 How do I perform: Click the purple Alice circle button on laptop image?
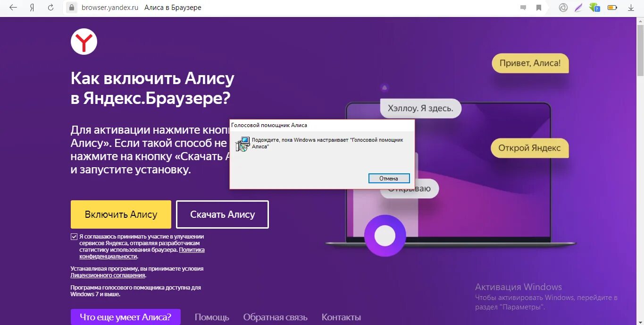pos(385,235)
